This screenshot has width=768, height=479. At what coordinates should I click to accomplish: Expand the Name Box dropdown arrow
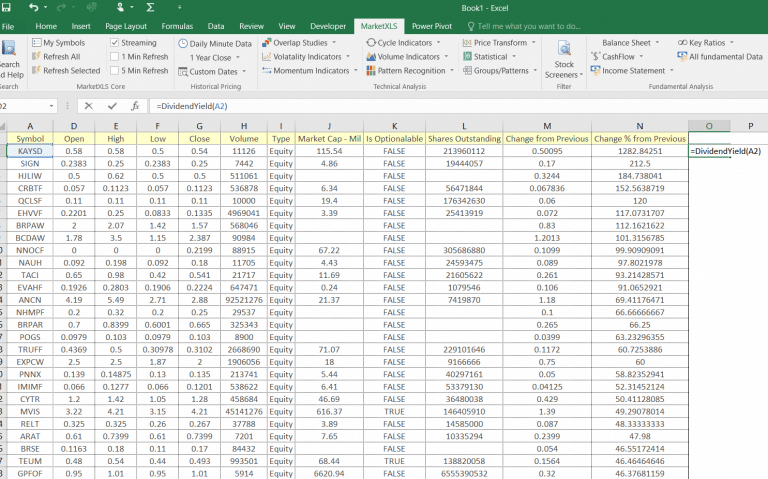coord(51,106)
